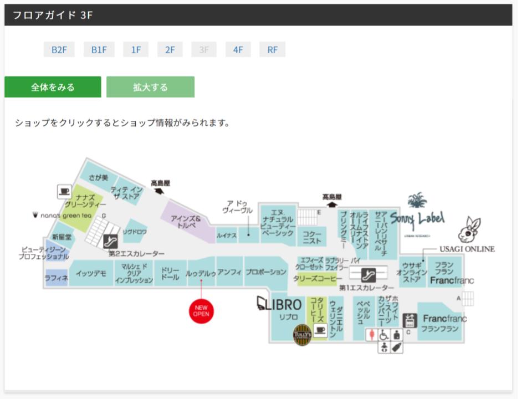Click the USAGI ONLINE rabbit logo
532x399 pixels.
point(469,229)
